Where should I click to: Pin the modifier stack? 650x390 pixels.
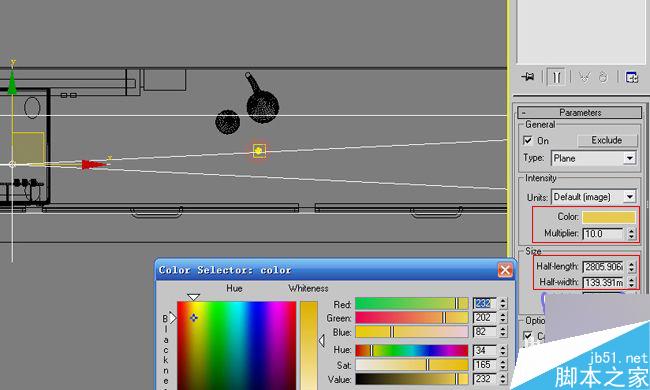[528, 77]
